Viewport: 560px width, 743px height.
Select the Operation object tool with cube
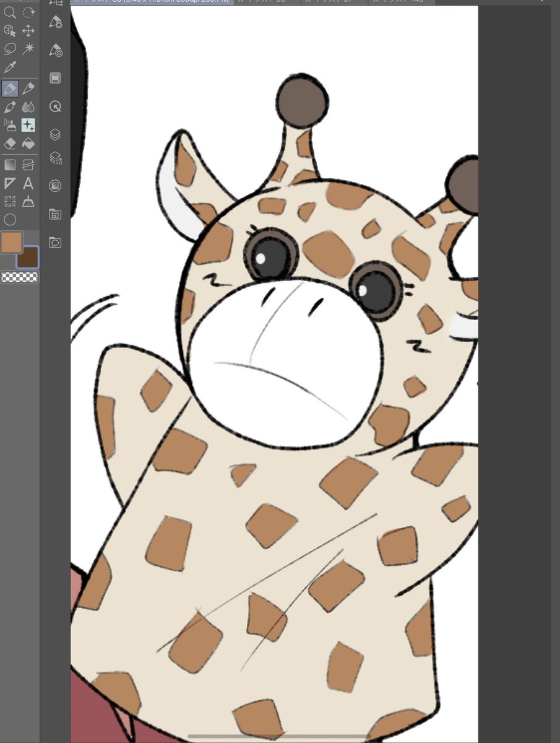click(x=10, y=30)
